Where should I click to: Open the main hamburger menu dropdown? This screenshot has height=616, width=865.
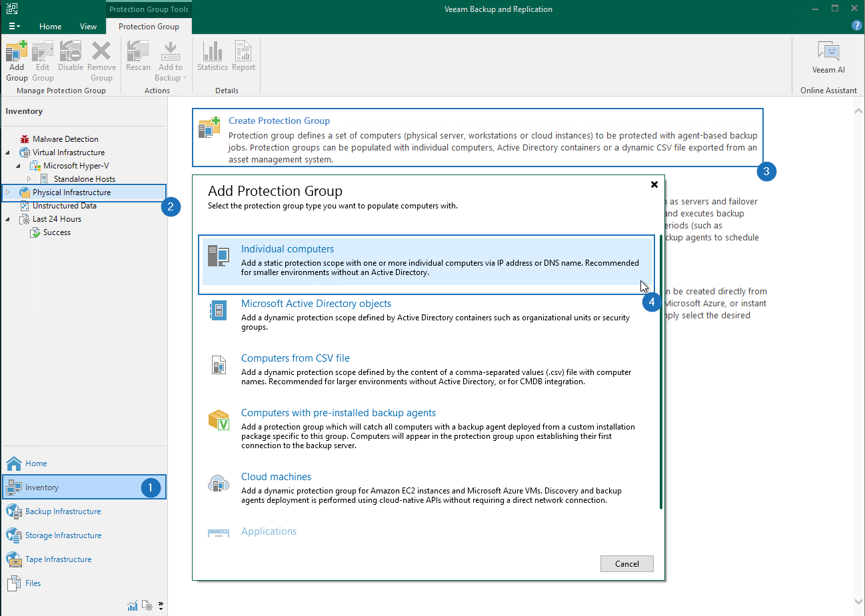(x=14, y=26)
